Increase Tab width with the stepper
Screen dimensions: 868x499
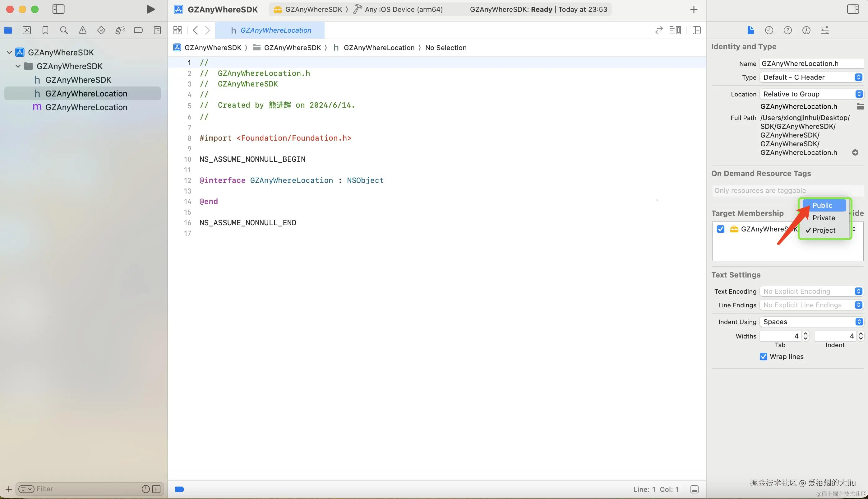coord(806,334)
